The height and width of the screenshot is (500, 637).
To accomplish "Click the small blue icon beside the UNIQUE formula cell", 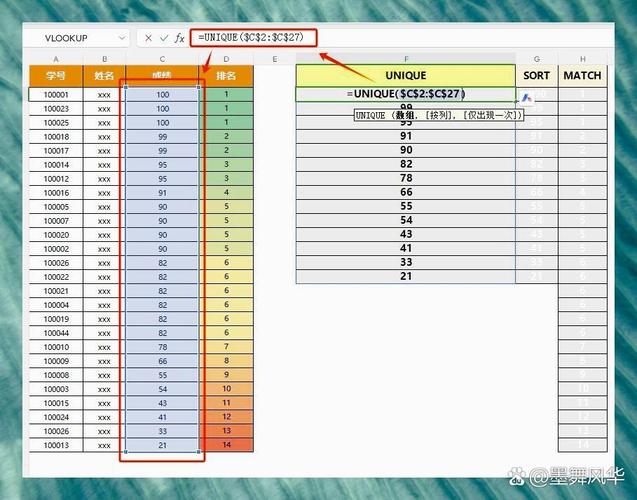I will (527, 98).
